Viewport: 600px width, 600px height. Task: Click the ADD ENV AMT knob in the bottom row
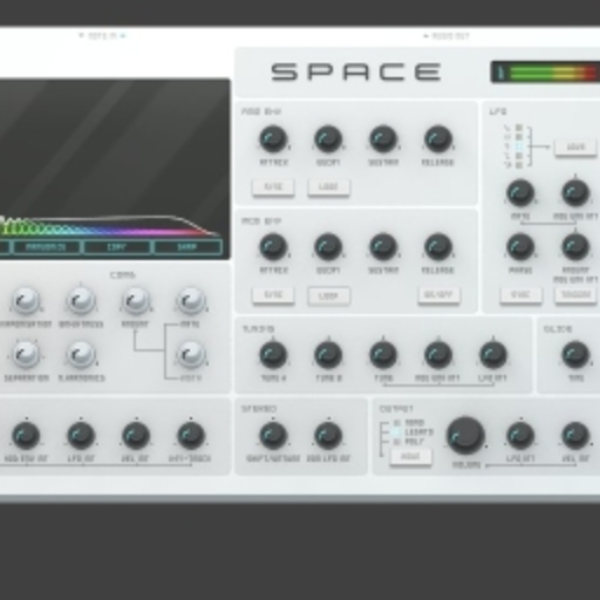[26, 435]
